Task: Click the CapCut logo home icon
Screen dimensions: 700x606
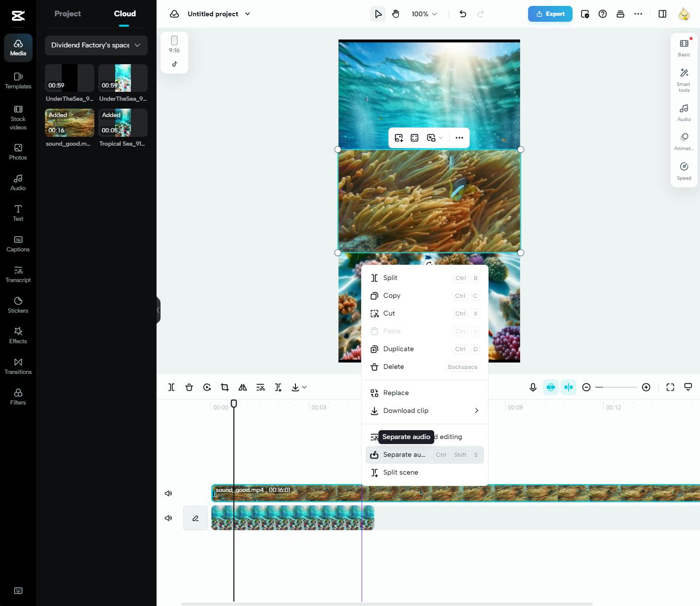Action: click(18, 16)
